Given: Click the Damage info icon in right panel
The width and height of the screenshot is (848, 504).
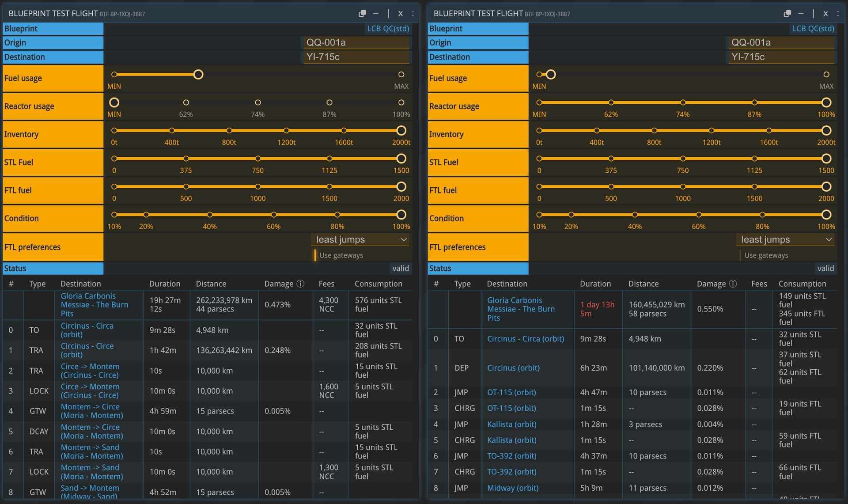Looking at the screenshot, I should [x=733, y=284].
